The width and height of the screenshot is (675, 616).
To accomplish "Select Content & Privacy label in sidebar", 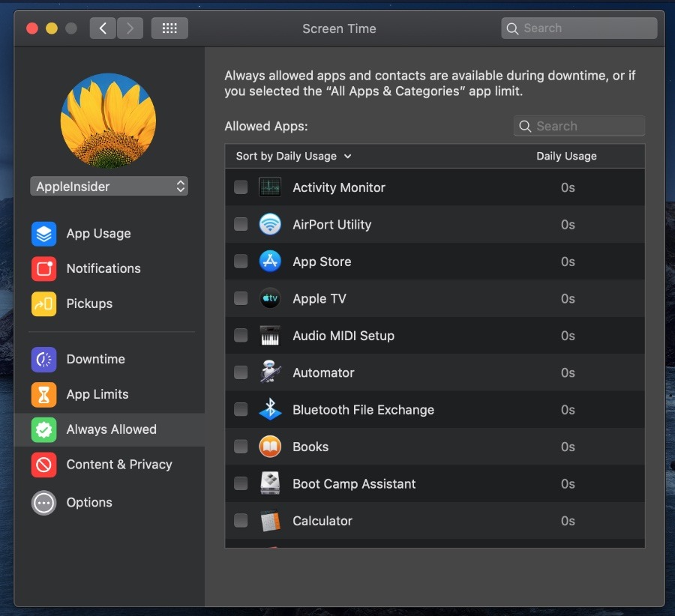I will (x=119, y=465).
